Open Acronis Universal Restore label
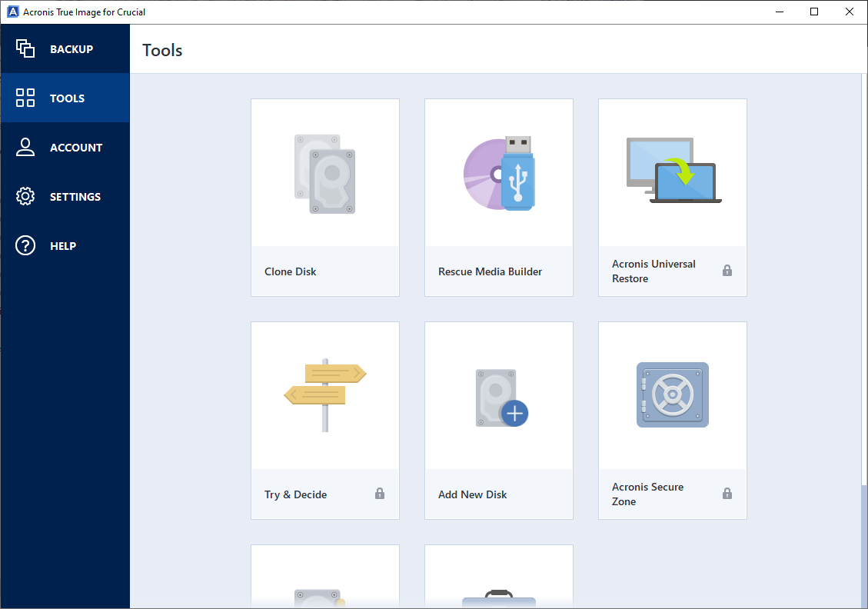 [x=653, y=271]
